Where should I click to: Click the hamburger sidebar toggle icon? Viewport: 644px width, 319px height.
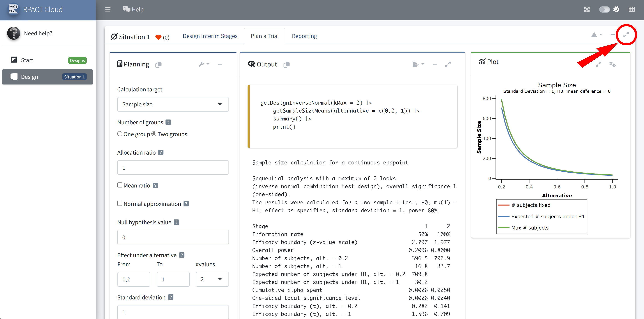108,9
